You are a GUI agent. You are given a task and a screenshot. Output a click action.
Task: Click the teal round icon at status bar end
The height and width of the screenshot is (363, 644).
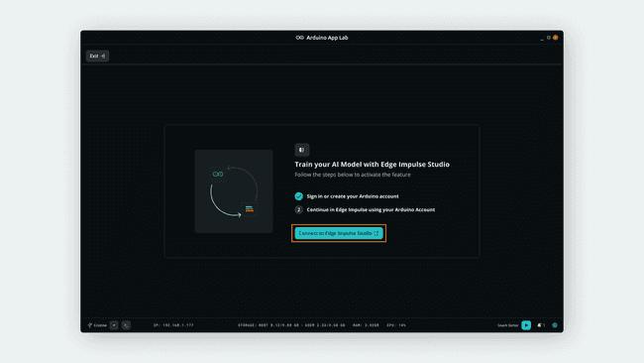point(555,325)
